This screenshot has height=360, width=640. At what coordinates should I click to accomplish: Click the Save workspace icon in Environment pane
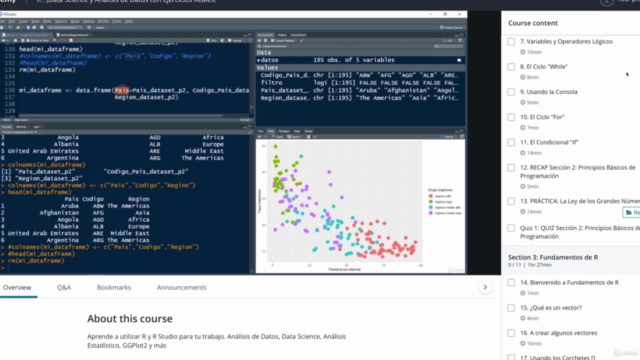click(x=265, y=40)
